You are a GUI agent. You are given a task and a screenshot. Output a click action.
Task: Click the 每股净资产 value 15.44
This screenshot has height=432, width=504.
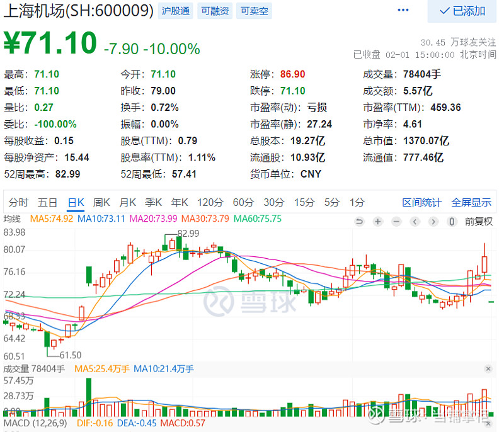[x=76, y=157]
